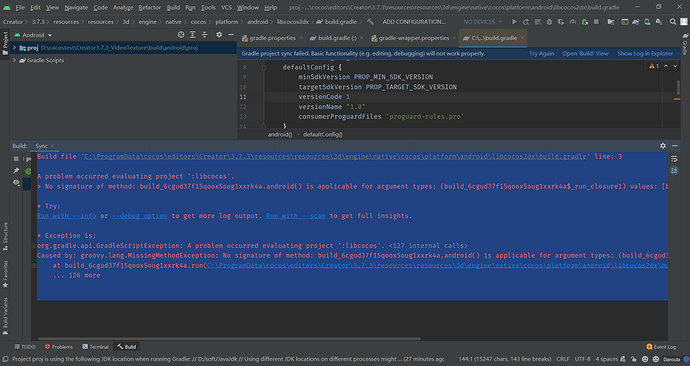Toggle the Build tool window button
Screen dimensions: 690x366
127,347
